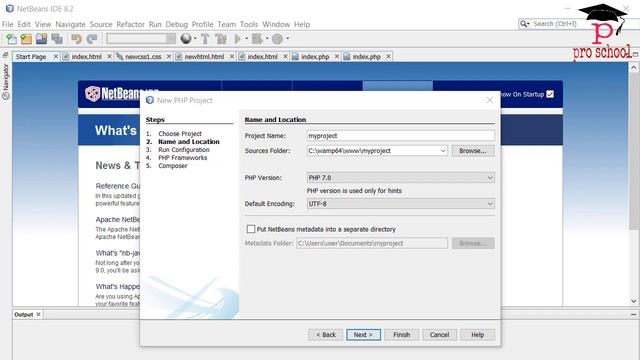The image size is (640, 360).
Task: Click the quick search magnifier icon
Action: [x=524, y=24]
